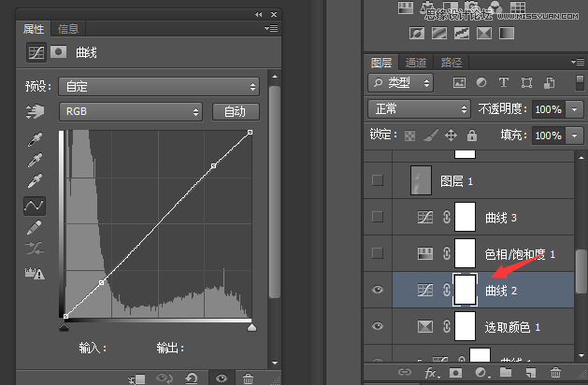
Task: Filter layers by smart objects icon
Action: pyautogui.click(x=549, y=82)
